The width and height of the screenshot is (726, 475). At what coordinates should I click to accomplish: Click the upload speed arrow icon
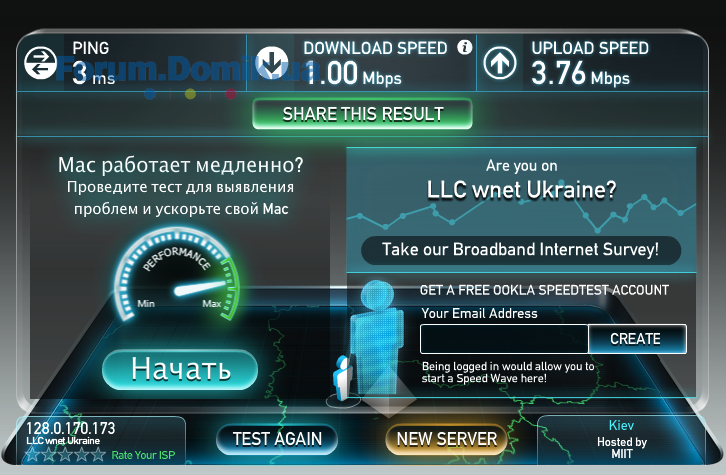tap(500, 62)
